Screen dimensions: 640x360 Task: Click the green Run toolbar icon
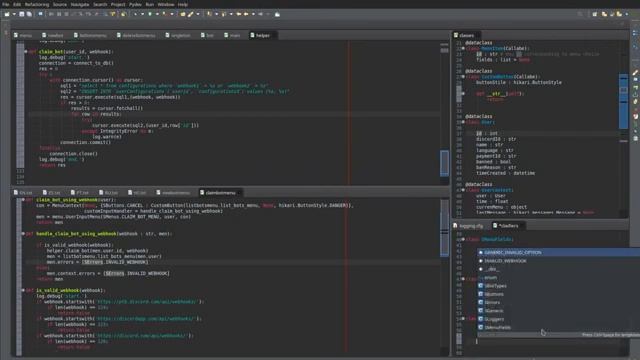tap(150, 14)
